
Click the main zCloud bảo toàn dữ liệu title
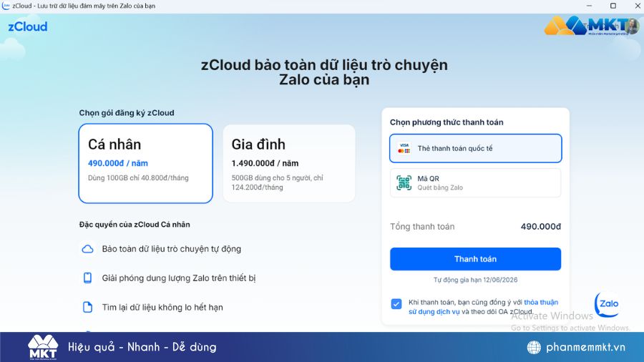[x=324, y=72]
